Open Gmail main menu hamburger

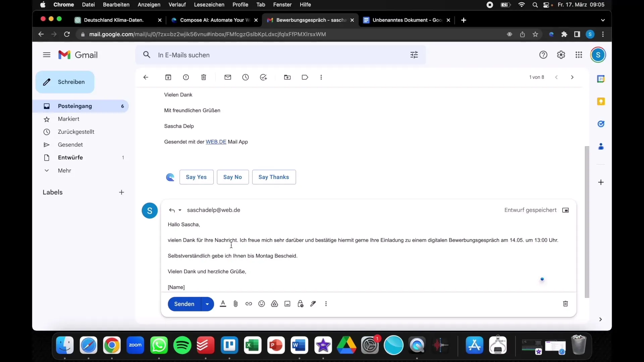tap(47, 55)
